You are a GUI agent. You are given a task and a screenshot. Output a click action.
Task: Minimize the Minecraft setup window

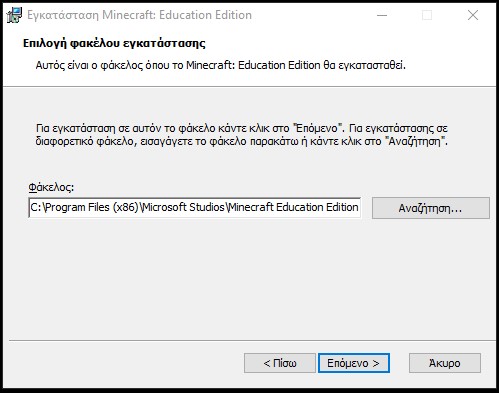[382, 15]
